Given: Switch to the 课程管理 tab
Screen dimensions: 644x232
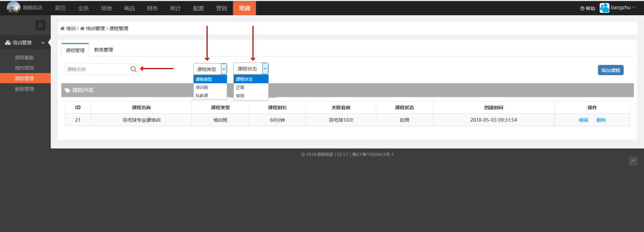Looking at the screenshot, I should point(75,50).
